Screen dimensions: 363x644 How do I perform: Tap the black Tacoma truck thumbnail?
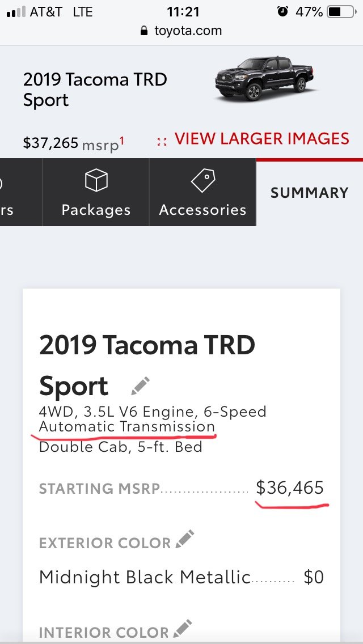coord(264,78)
